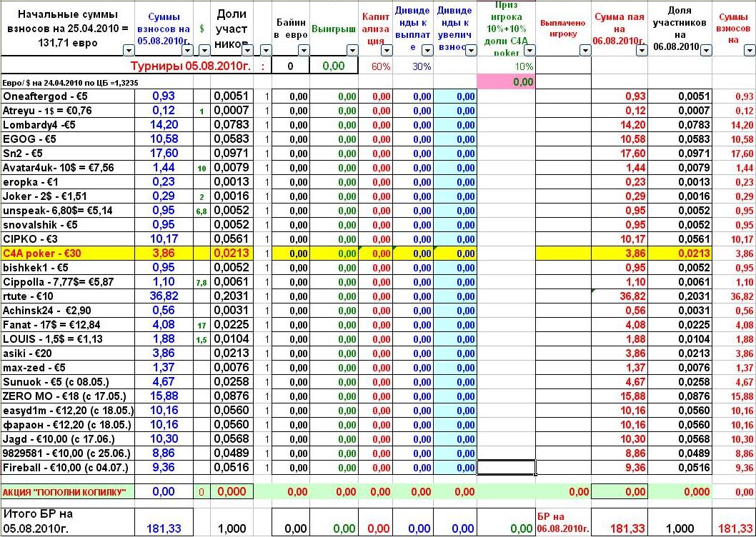Select the АКЦИЯ "ПОПОЛНИ КОПИЛКУ" row label
The width and height of the screenshot is (756, 537).
68,492
